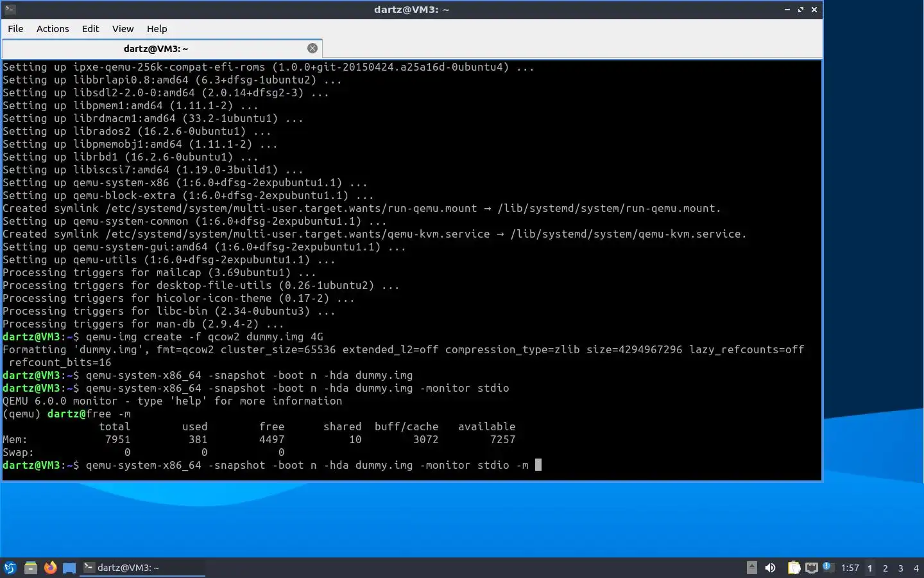Close the terminal window
The width and height of the screenshot is (924, 578).
pyautogui.click(x=814, y=10)
